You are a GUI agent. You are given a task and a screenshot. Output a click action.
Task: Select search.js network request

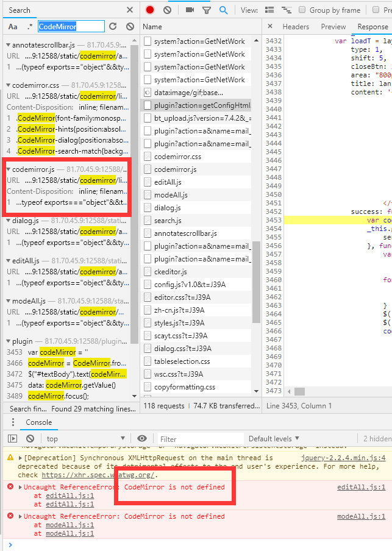[196, 221]
